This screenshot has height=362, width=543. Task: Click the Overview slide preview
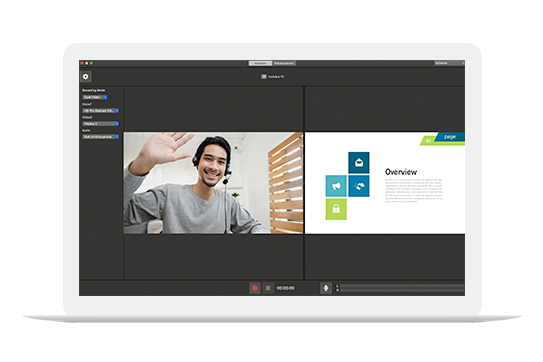[x=385, y=183]
